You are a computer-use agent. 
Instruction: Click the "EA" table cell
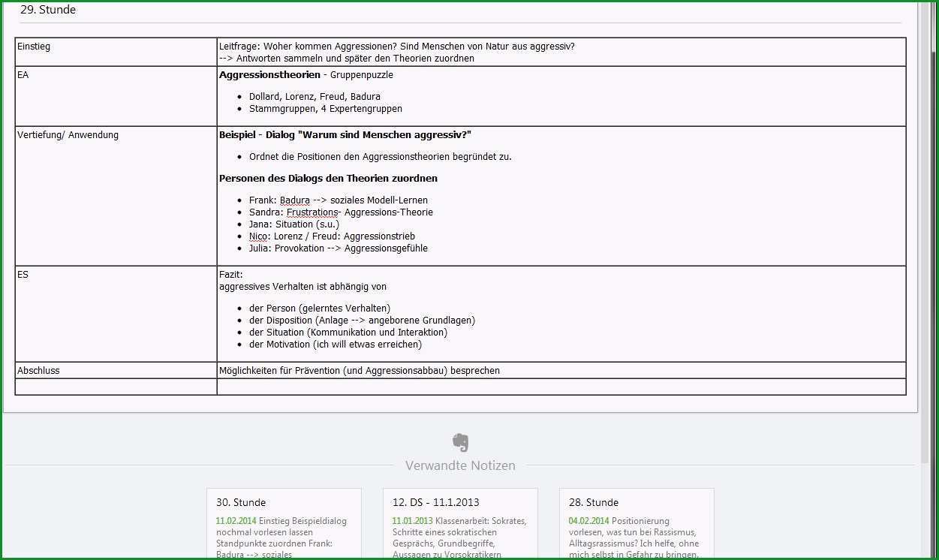(x=116, y=96)
